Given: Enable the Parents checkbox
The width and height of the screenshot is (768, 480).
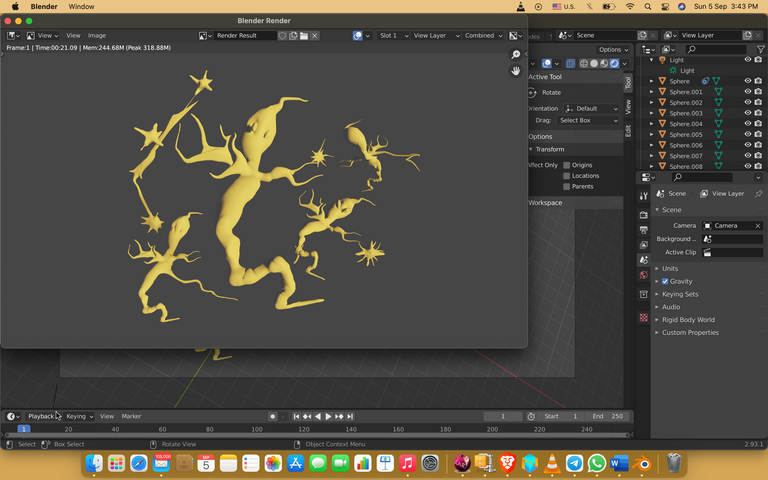Looking at the screenshot, I should click(x=567, y=187).
